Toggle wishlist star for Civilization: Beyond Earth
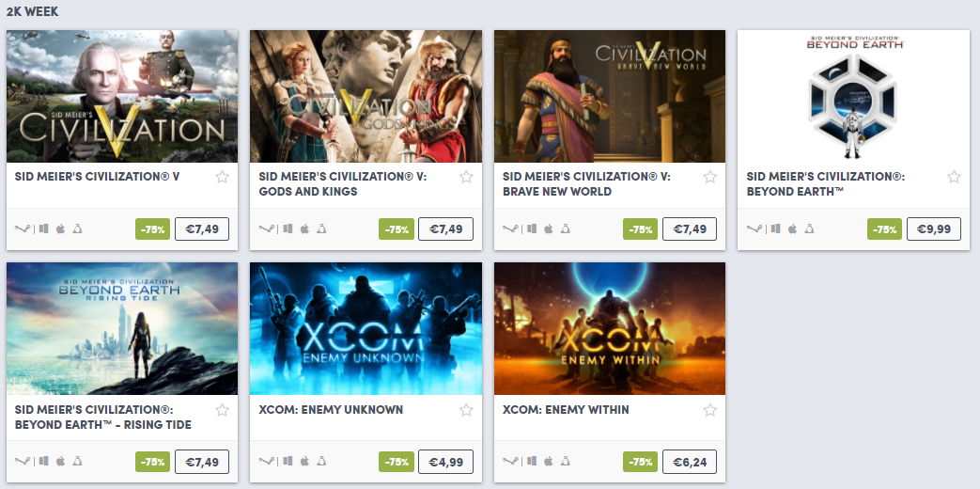The height and width of the screenshot is (489, 980). click(x=954, y=177)
